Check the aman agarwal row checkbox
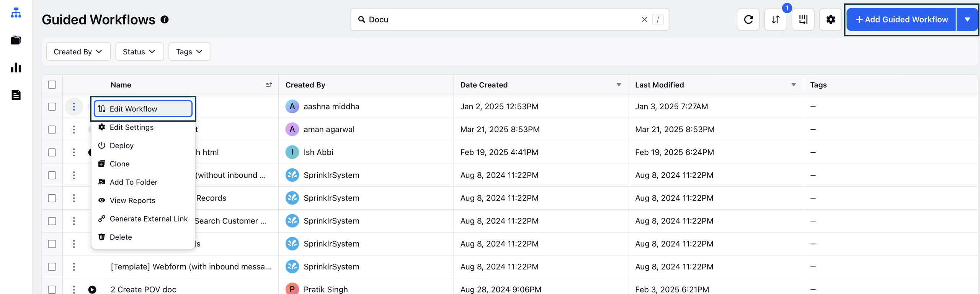Image resolution: width=980 pixels, height=294 pixels. [x=52, y=130]
